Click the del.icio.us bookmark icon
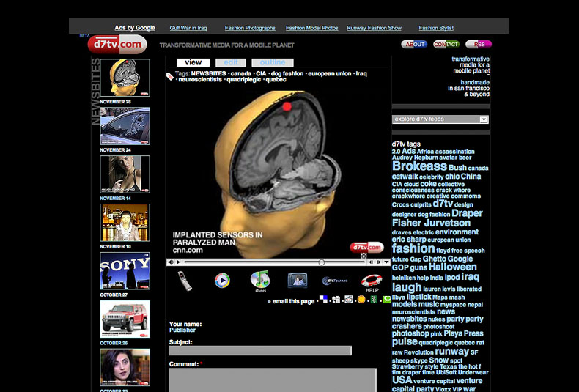This screenshot has height=392, width=579. click(323, 300)
